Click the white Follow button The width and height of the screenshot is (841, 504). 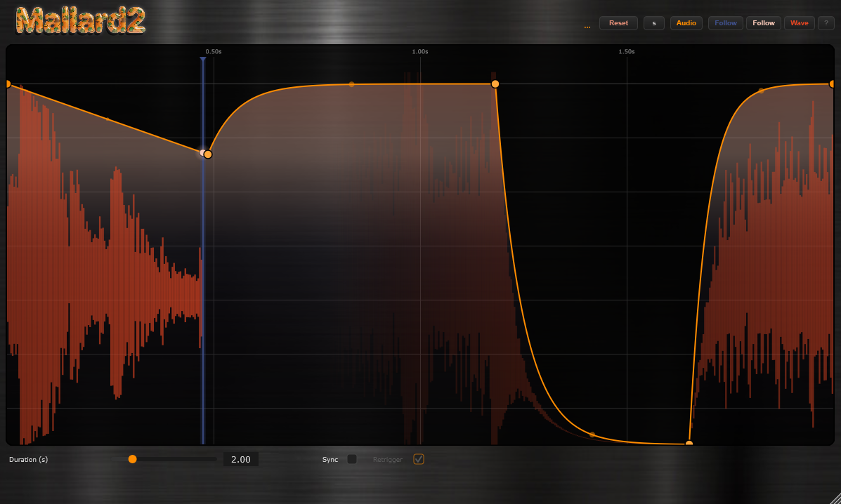click(x=763, y=23)
